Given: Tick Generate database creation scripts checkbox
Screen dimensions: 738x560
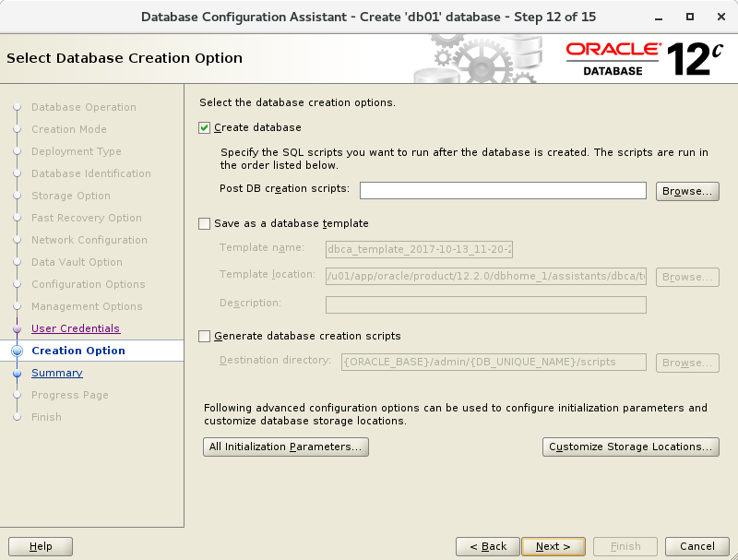Looking at the screenshot, I should 204,336.
